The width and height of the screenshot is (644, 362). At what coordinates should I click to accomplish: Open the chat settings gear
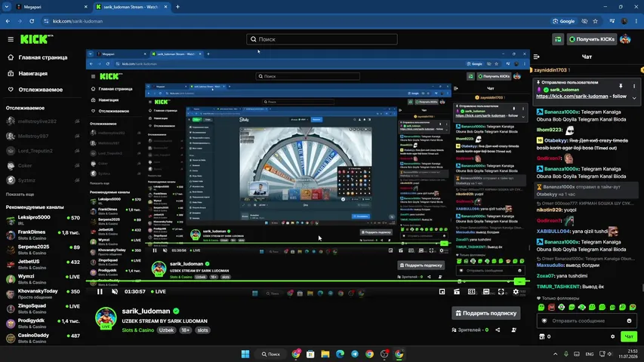click(613, 336)
